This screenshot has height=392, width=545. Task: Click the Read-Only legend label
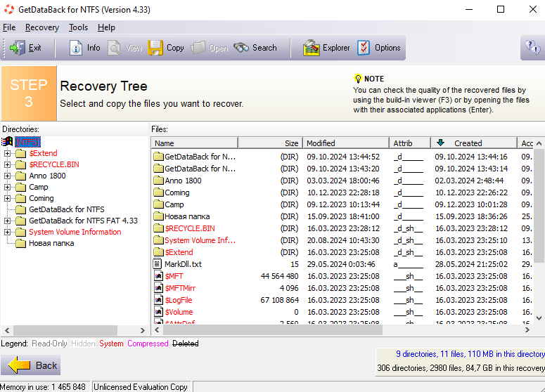click(50, 344)
